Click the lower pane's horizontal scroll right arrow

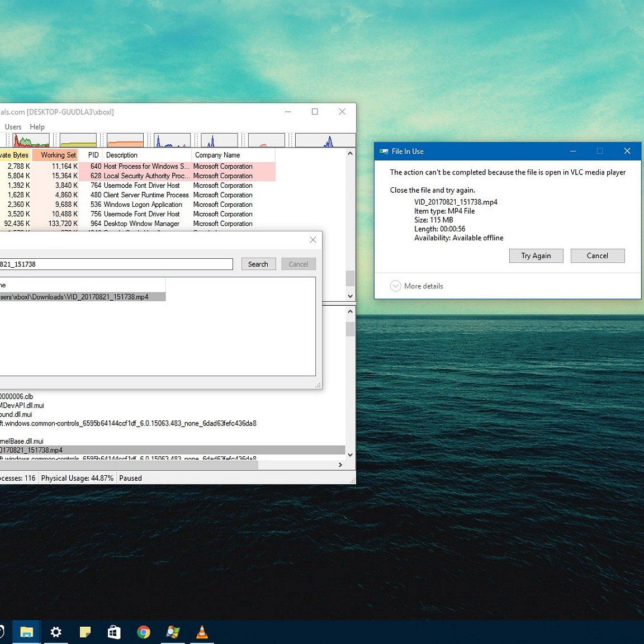point(340,465)
